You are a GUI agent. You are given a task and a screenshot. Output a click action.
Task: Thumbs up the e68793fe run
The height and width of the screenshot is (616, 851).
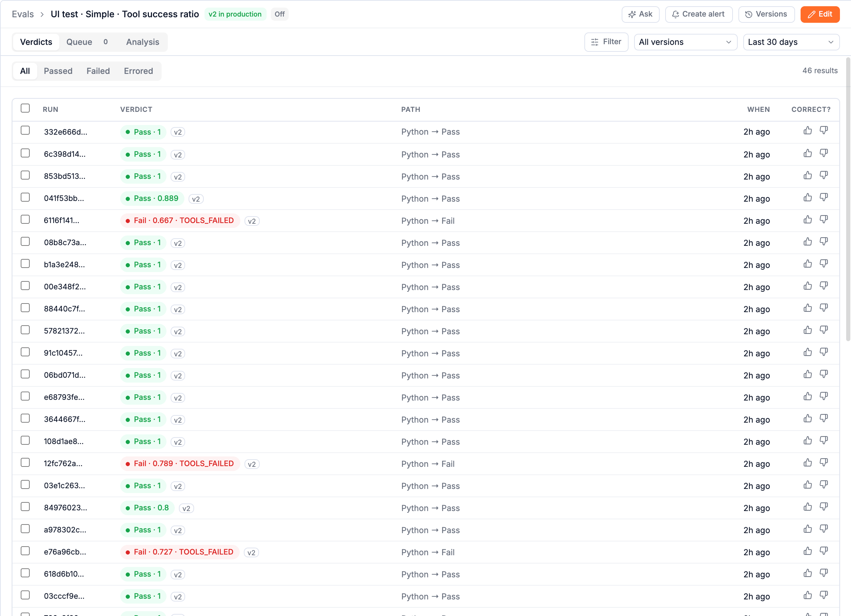(x=807, y=396)
